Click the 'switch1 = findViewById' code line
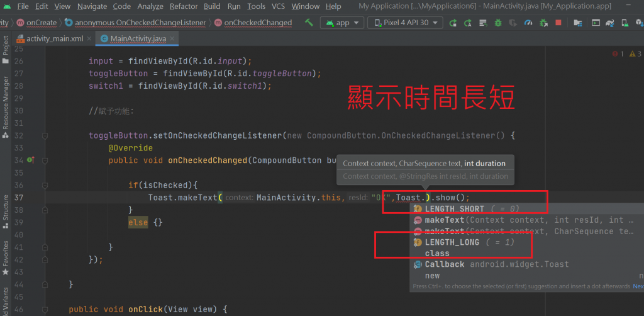This screenshot has width=644, height=316. 180,86
